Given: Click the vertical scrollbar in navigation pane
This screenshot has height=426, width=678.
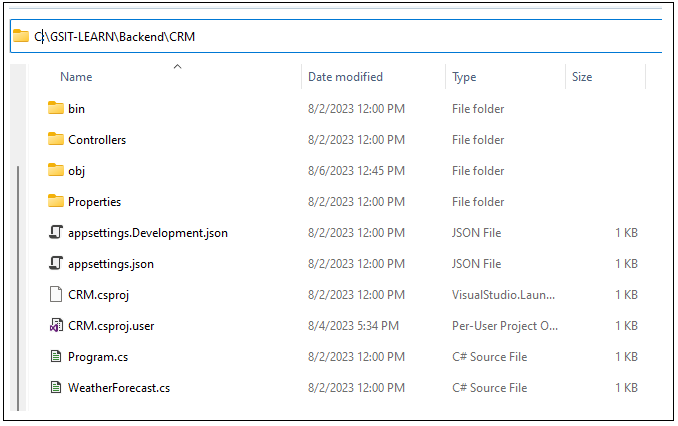Looking at the screenshot, I should [x=18, y=288].
